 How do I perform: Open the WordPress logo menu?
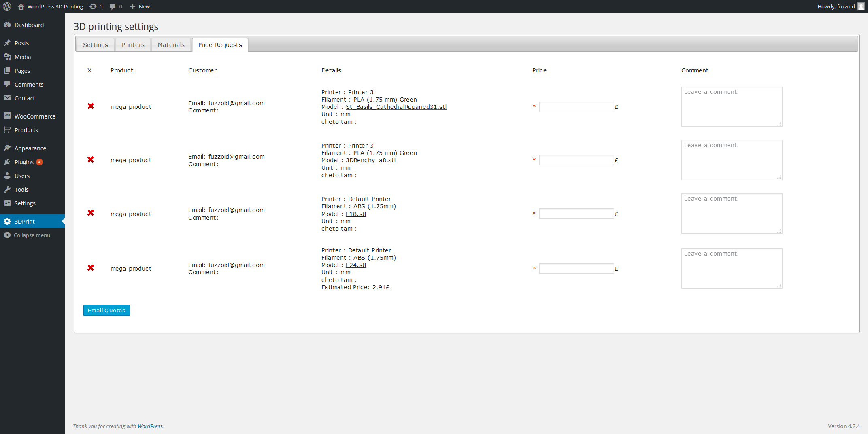(7, 6)
